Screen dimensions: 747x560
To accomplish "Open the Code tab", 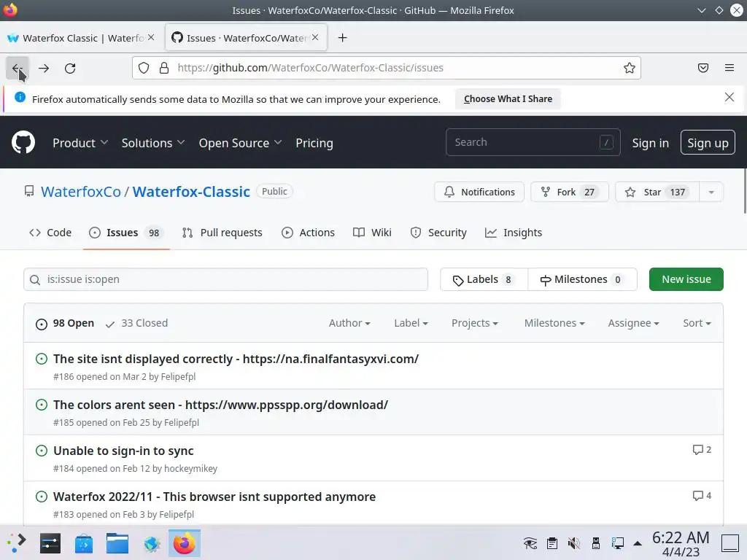I will (x=50, y=233).
